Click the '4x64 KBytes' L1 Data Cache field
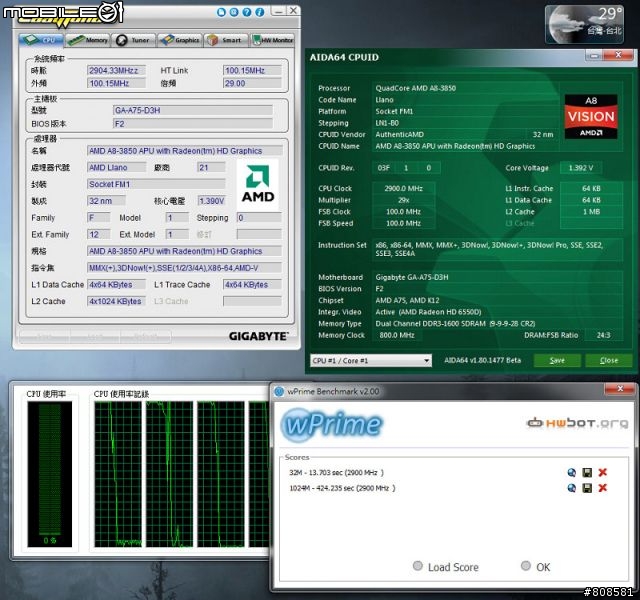 (x=116, y=284)
